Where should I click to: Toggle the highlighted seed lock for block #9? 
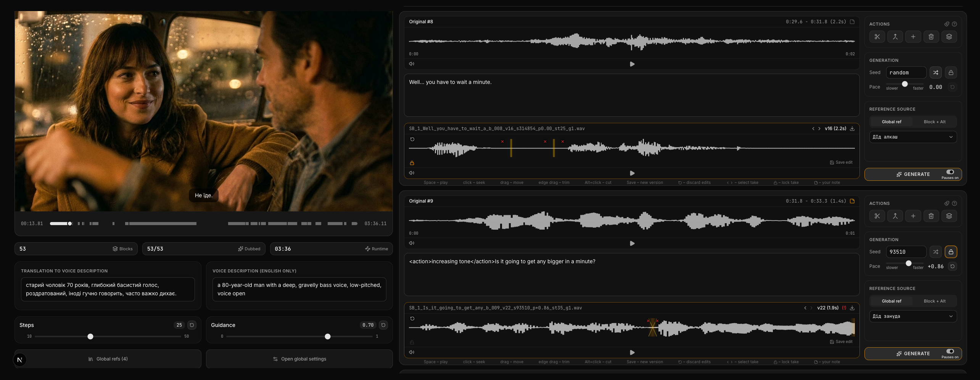951,252
